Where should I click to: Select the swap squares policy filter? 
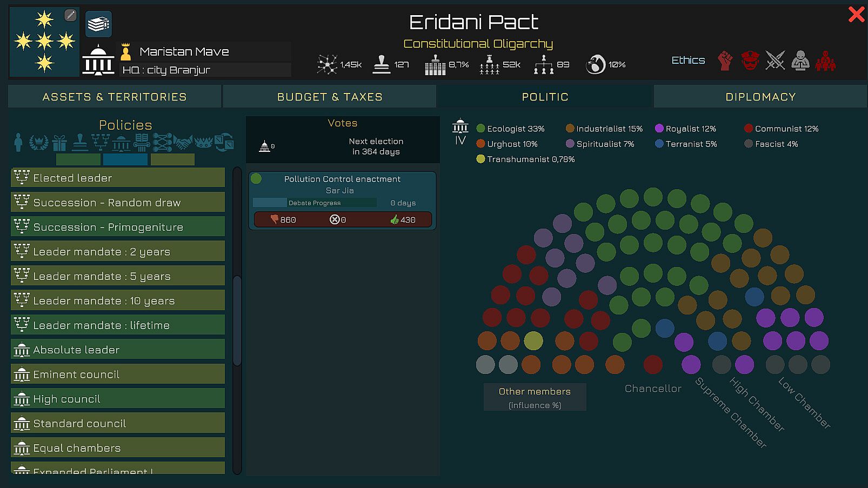tap(224, 143)
